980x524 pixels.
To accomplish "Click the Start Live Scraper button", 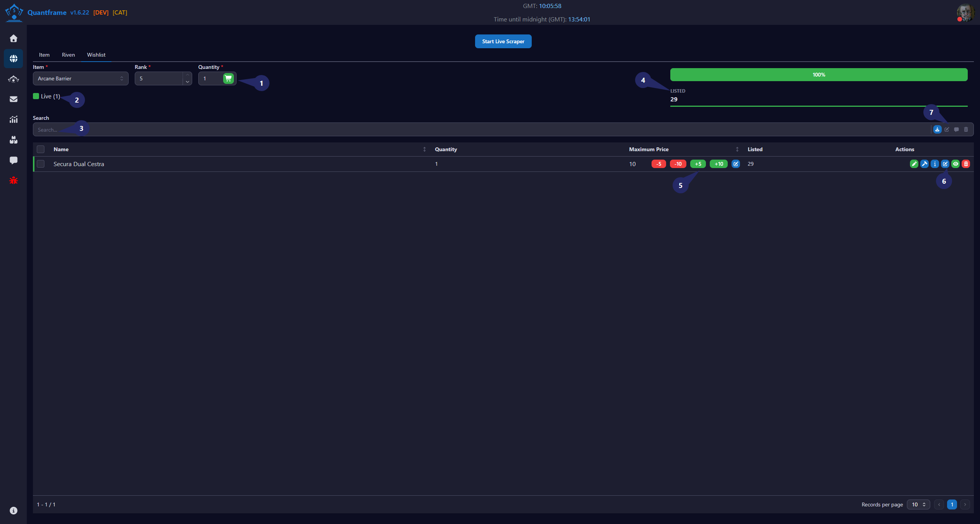I will coord(503,41).
